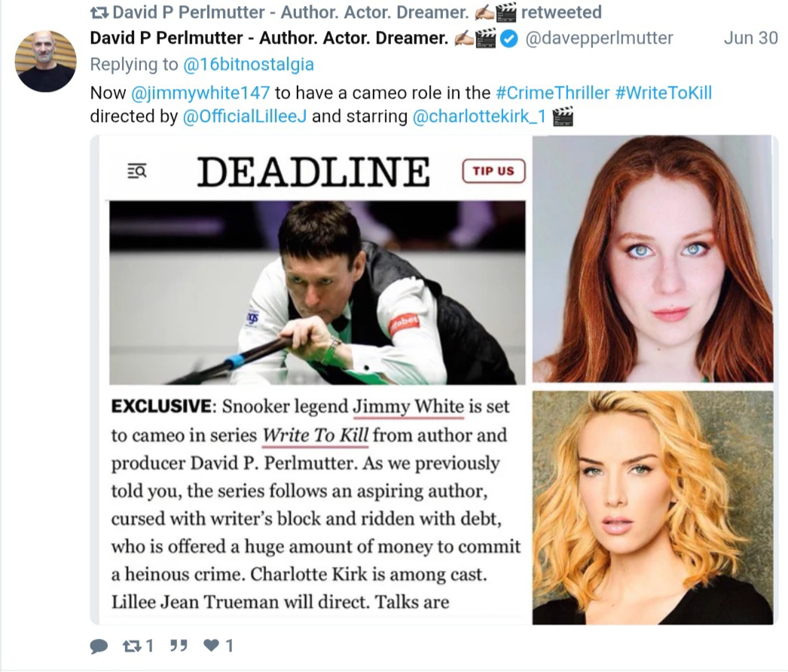Retweet using the retweet arrows icon

132,646
